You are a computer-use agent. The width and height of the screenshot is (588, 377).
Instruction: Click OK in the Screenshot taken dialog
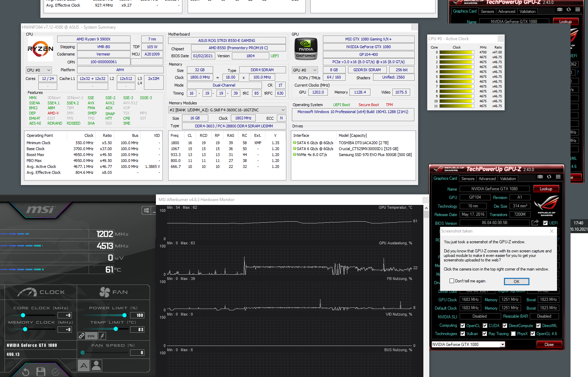coord(517,282)
